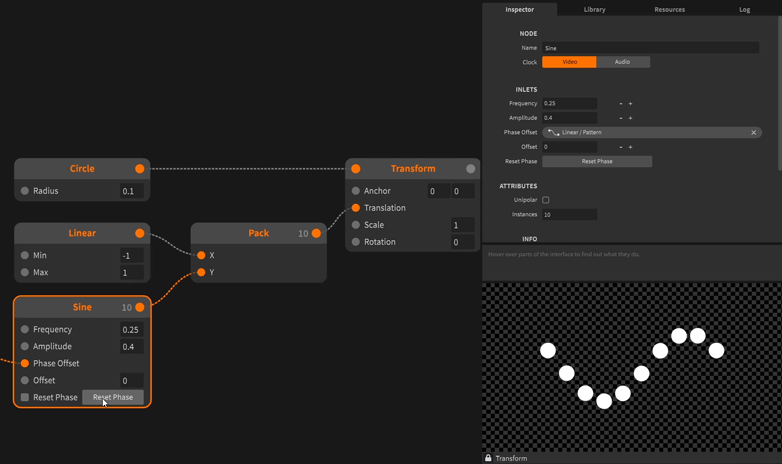Select the Video clock option

click(x=569, y=62)
